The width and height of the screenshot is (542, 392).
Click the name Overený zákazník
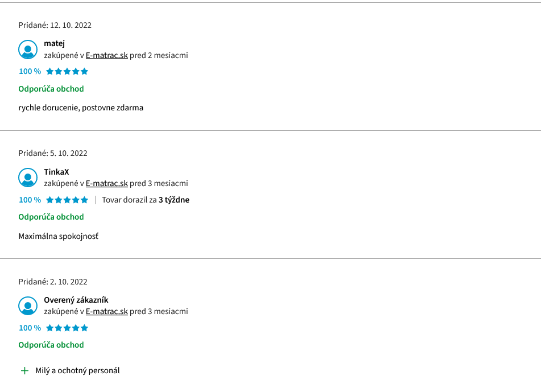76,300
